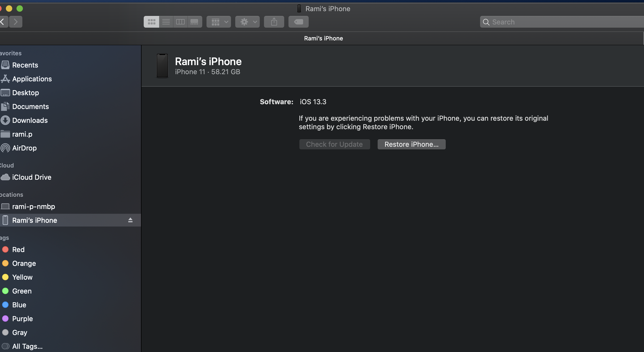Click the Restore iPhone button
The width and height of the screenshot is (644, 352).
[411, 144]
